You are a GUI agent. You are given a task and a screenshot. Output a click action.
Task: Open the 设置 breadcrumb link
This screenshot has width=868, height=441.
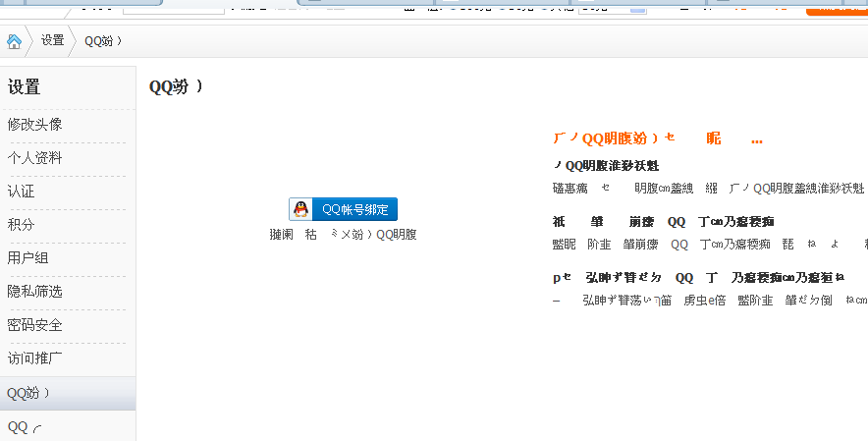(52, 41)
